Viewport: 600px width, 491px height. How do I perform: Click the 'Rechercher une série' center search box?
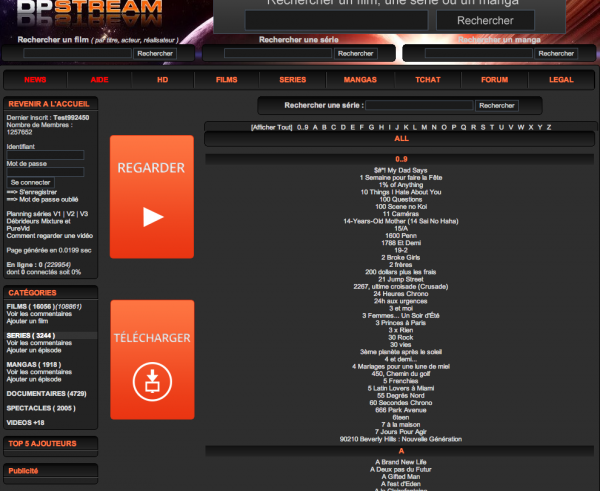tap(419, 105)
